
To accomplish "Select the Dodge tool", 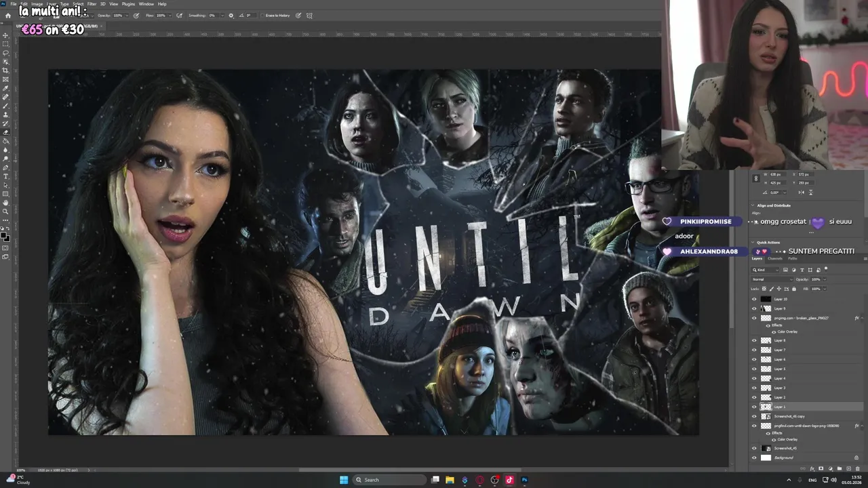I will tap(5, 158).
